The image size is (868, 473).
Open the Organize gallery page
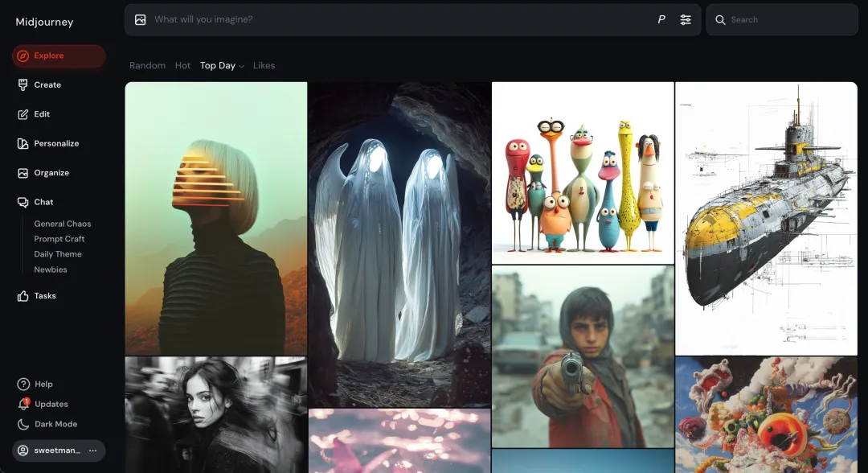(51, 173)
